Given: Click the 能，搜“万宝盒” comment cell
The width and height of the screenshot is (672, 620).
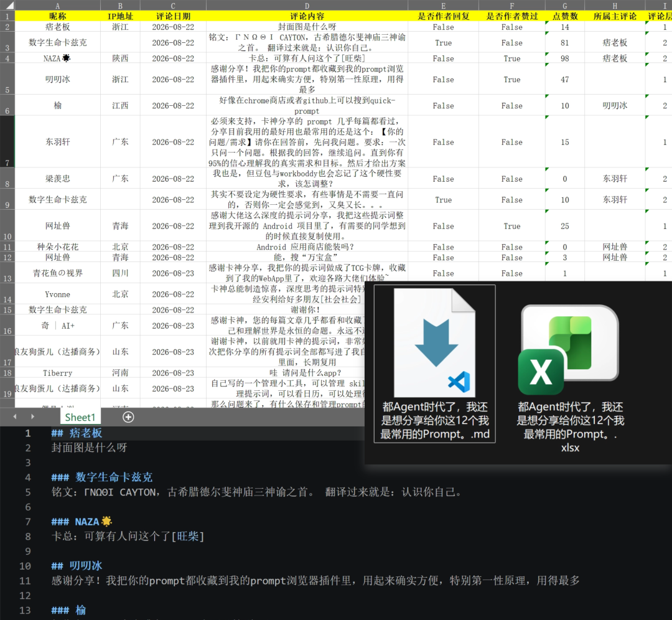Looking at the screenshot, I should (x=307, y=257).
